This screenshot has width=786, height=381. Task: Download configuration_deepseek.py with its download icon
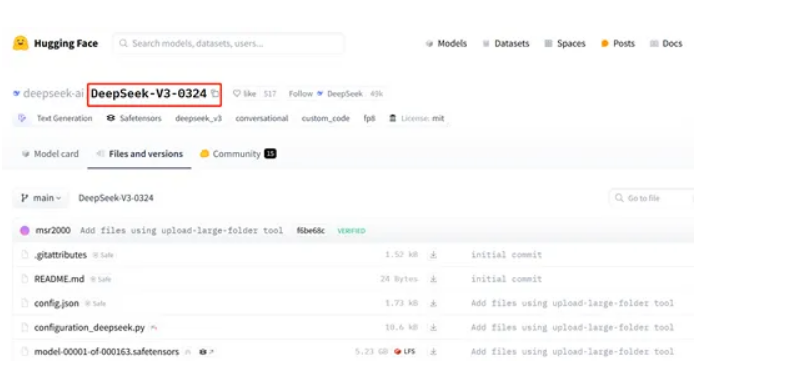tap(433, 327)
